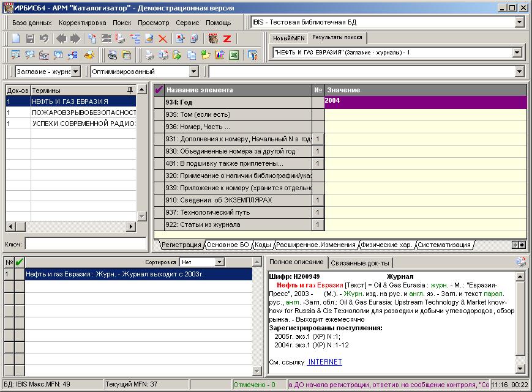This screenshot has width=532, height=392.
Task: Open the 'Оптимизированный' format dropdown
Action: [193, 72]
